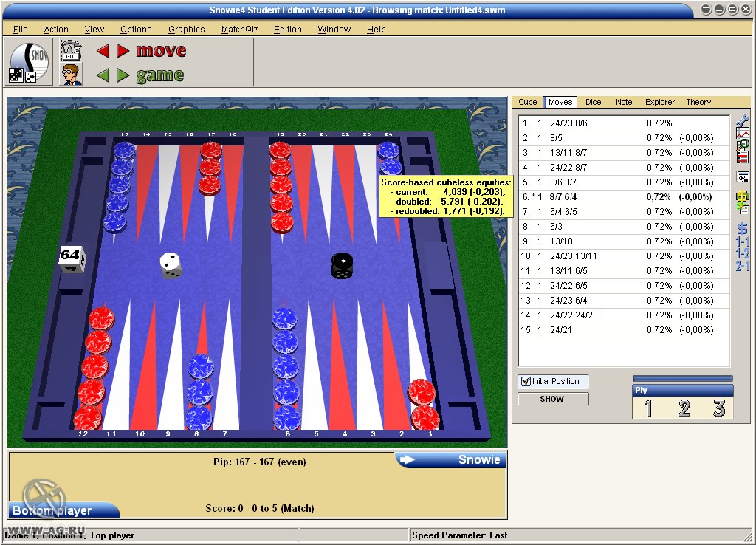Open the MatchQiz menu
The height and width of the screenshot is (545, 756).
coord(240,30)
